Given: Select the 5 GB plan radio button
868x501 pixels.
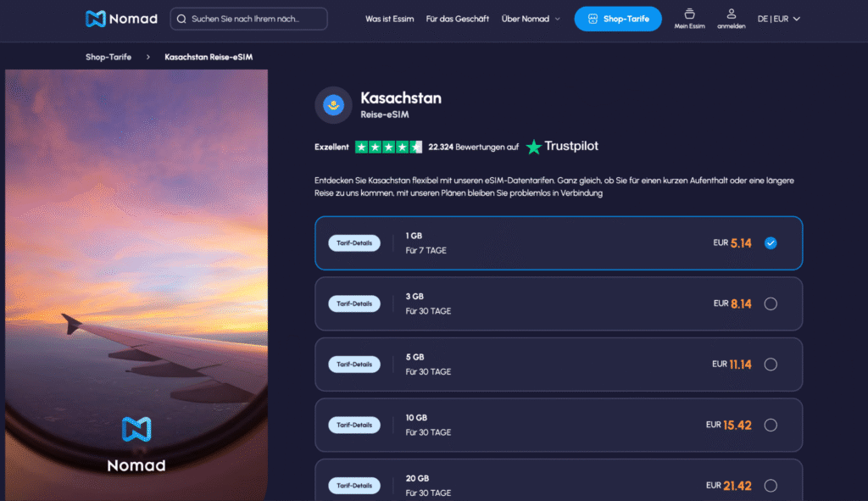Looking at the screenshot, I should 771,364.
